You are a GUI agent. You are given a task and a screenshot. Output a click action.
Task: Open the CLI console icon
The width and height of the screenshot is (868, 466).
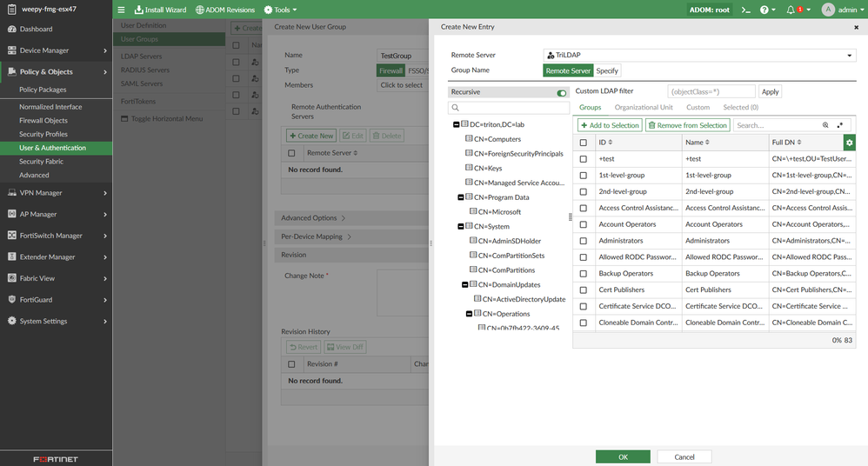[745, 10]
